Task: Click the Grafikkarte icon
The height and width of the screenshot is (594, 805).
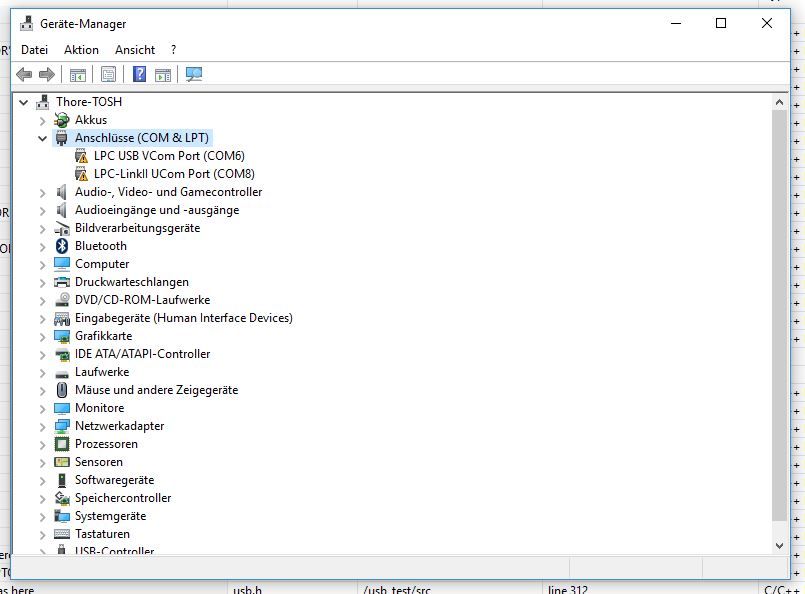Action: point(62,336)
